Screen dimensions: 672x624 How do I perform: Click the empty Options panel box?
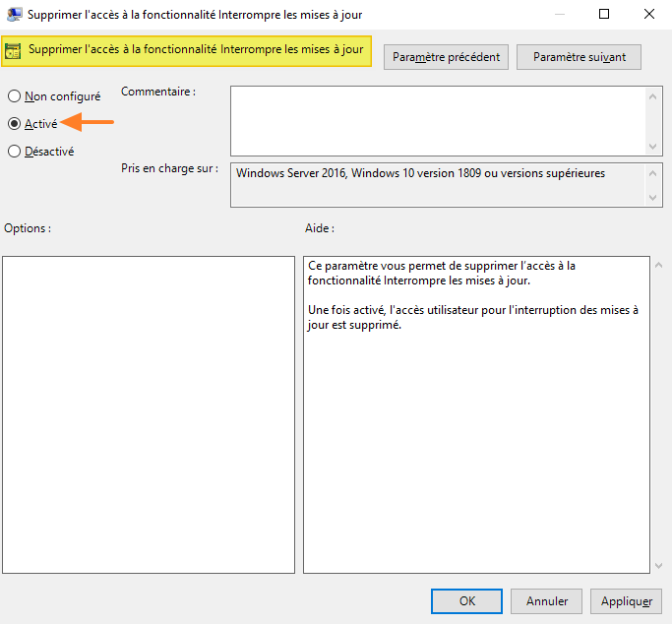pos(149,414)
